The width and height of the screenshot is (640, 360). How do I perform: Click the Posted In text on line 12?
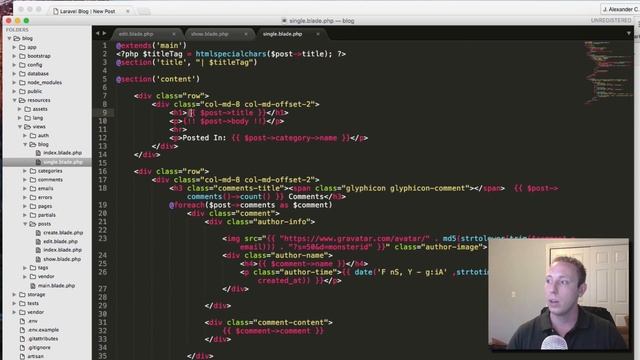click(x=204, y=138)
